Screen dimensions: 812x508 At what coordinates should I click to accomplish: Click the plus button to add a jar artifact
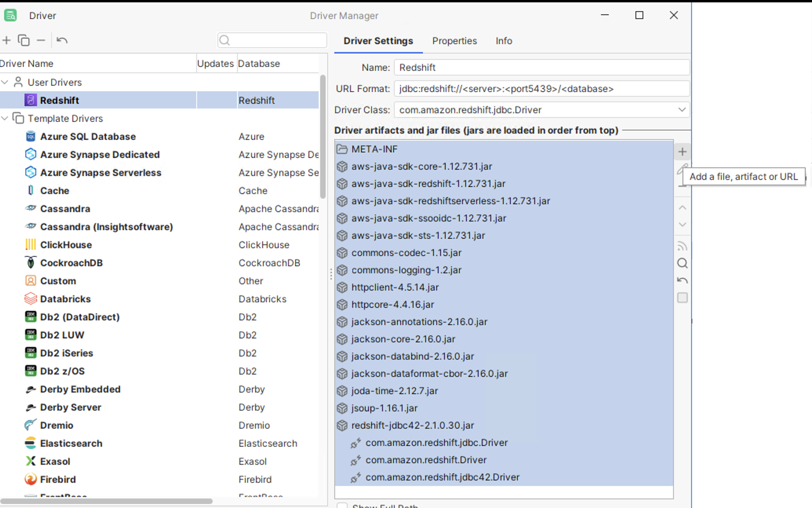(x=682, y=152)
